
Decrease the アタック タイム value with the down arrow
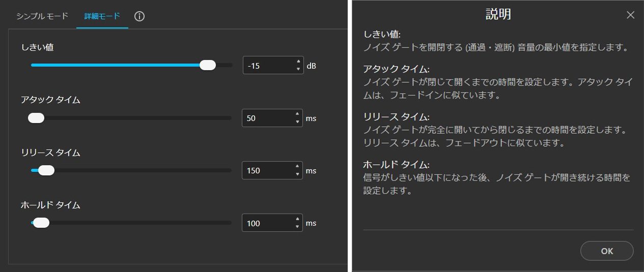[x=297, y=122]
